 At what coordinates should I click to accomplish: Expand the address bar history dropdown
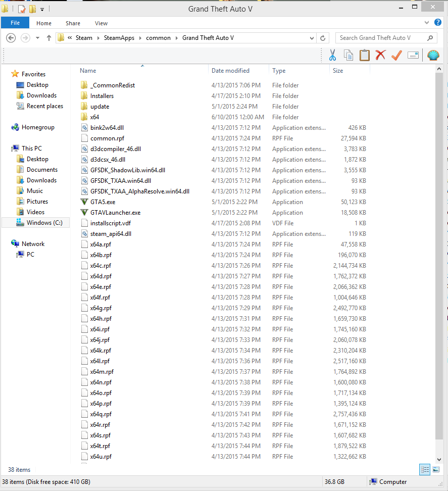coord(312,38)
